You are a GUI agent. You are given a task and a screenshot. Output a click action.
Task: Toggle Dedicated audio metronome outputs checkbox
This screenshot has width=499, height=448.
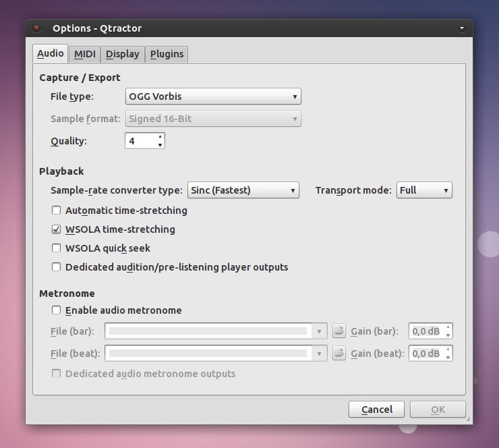pyautogui.click(x=57, y=374)
